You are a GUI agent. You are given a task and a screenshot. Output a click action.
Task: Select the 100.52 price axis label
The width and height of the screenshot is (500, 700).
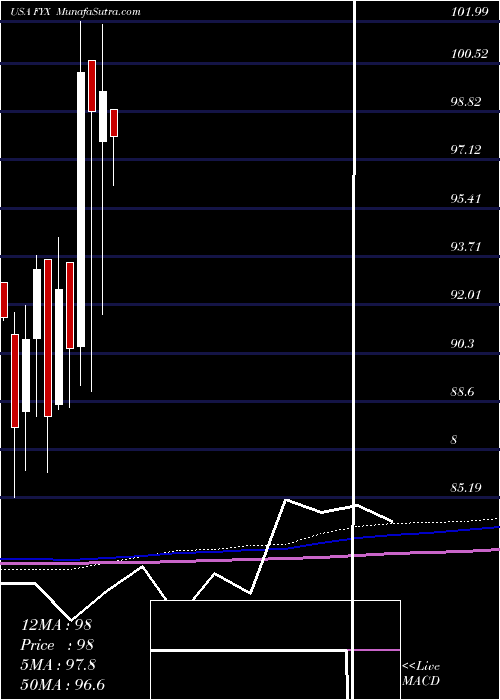470,54
